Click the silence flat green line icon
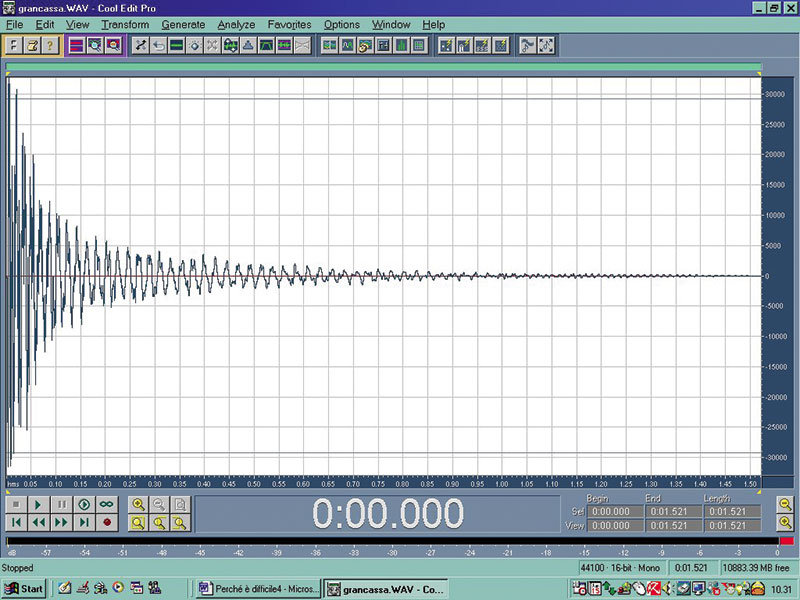 pyautogui.click(x=177, y=46)
